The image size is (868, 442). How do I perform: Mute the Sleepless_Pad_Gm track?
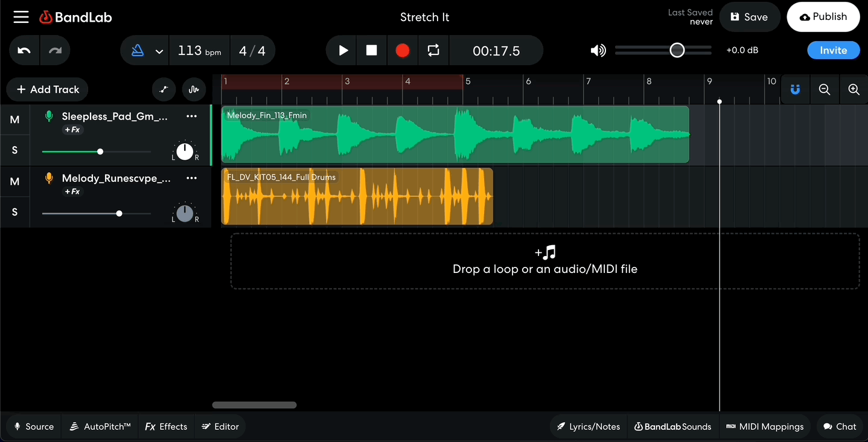coord(14,119)
